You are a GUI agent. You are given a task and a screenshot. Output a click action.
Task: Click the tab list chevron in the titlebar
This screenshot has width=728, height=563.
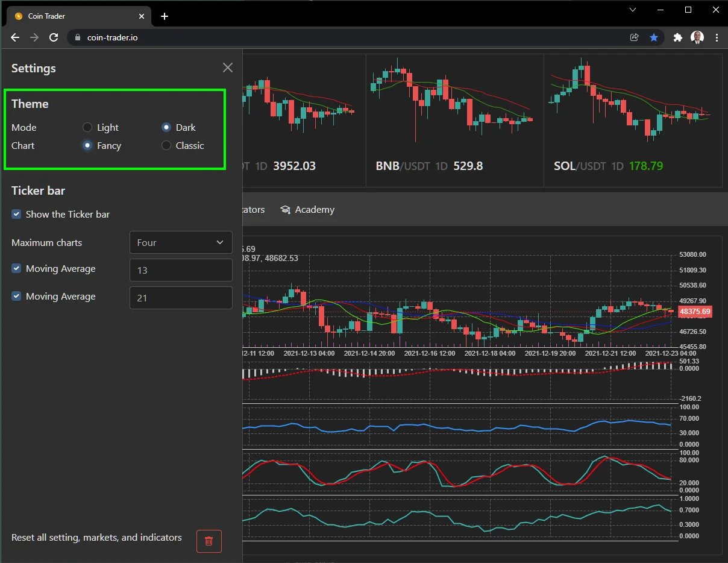pyautogui.click(x=632, y=10)
